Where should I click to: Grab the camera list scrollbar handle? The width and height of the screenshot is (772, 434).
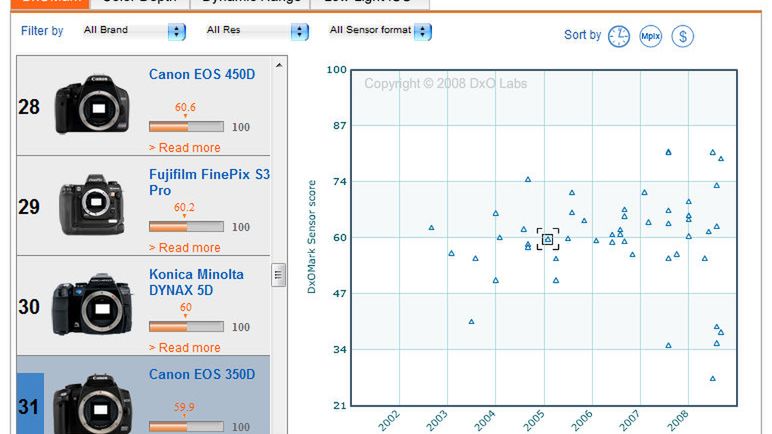[x=279, y=275]
